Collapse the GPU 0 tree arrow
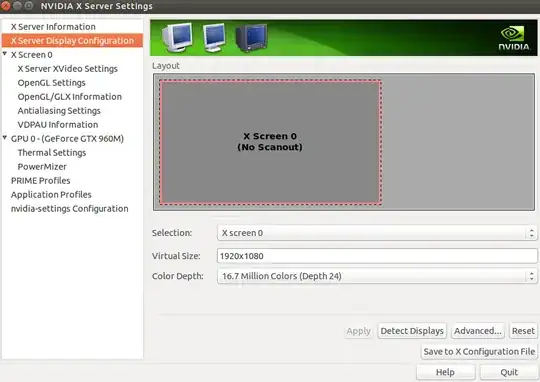Viewport: 540px width, 382px height. [5, 138]
